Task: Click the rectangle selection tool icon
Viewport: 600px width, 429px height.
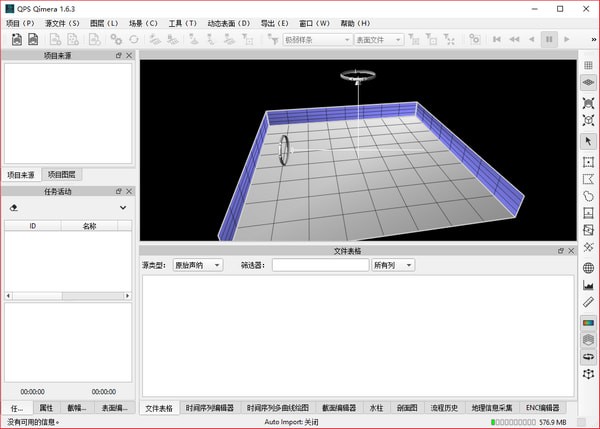Action: pyautogui.click(x=588, y=161)
